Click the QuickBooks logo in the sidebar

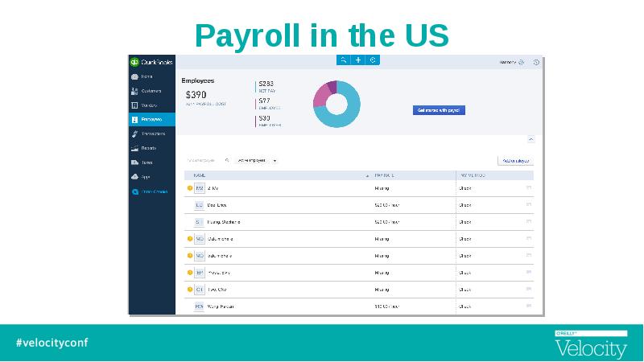pos(134,62)
